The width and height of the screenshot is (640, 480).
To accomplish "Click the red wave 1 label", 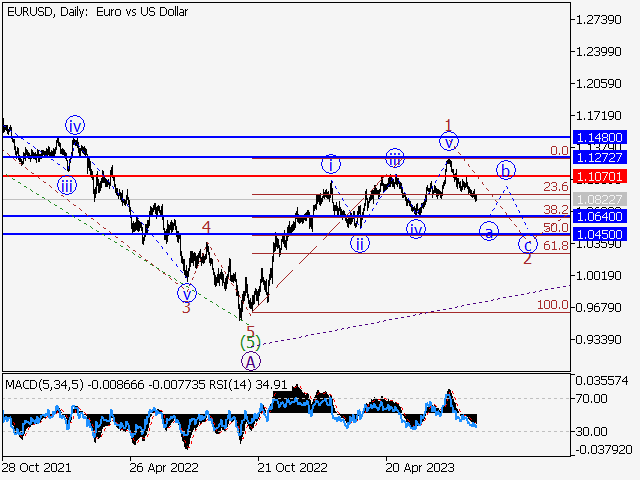I will coord(449,125).
